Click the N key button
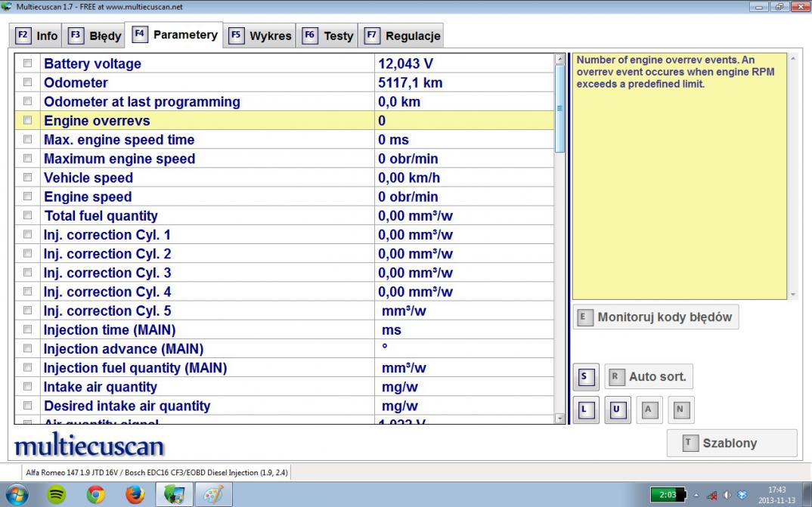812x507 pixels. point(680,410)
